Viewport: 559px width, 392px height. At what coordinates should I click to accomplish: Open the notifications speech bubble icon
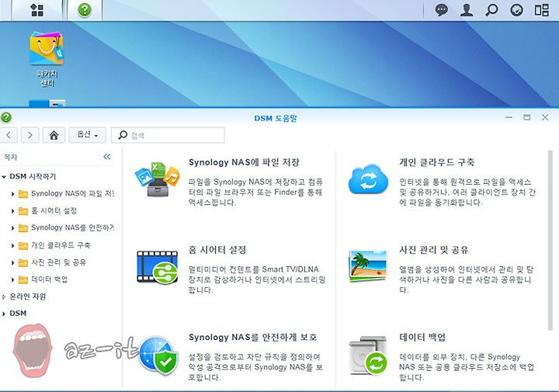click(x=442, y=9)
